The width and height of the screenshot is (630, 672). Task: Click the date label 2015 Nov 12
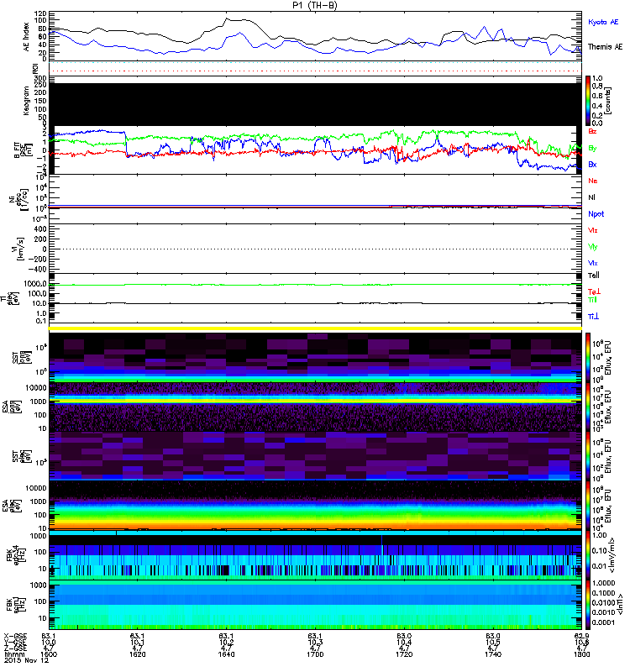pos(26,660)
